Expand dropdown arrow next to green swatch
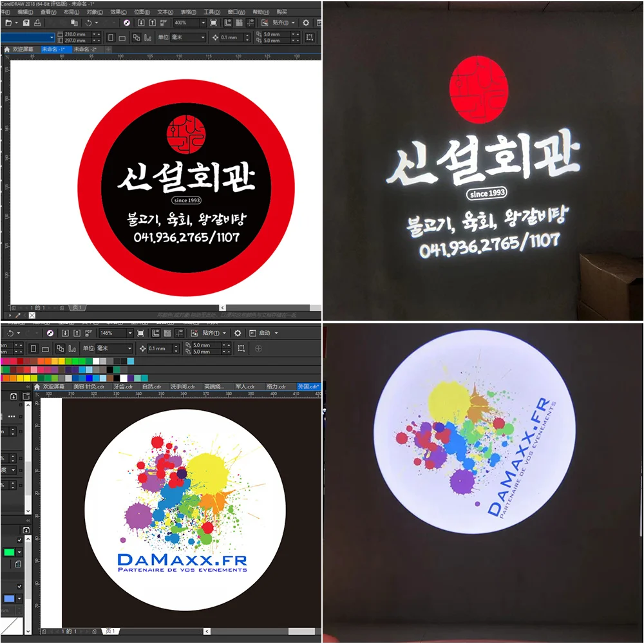Image resolution: width=644 pixels, height=644 pixels. click(x=19, y=553)
